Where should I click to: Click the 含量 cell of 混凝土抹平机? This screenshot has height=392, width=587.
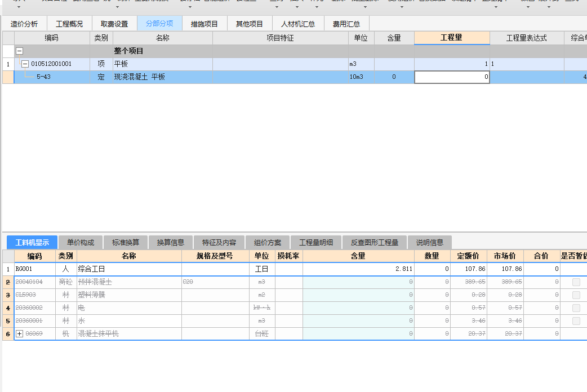click(x=358, y=333)
